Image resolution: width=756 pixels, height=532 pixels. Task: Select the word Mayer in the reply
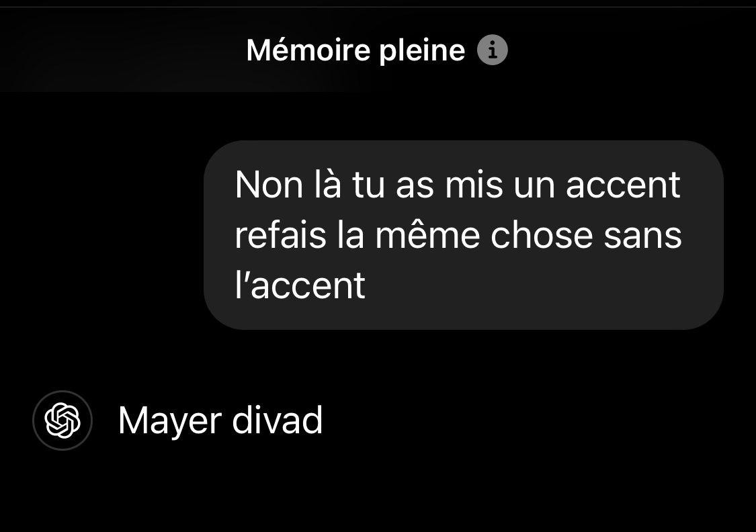click(170, 422)
